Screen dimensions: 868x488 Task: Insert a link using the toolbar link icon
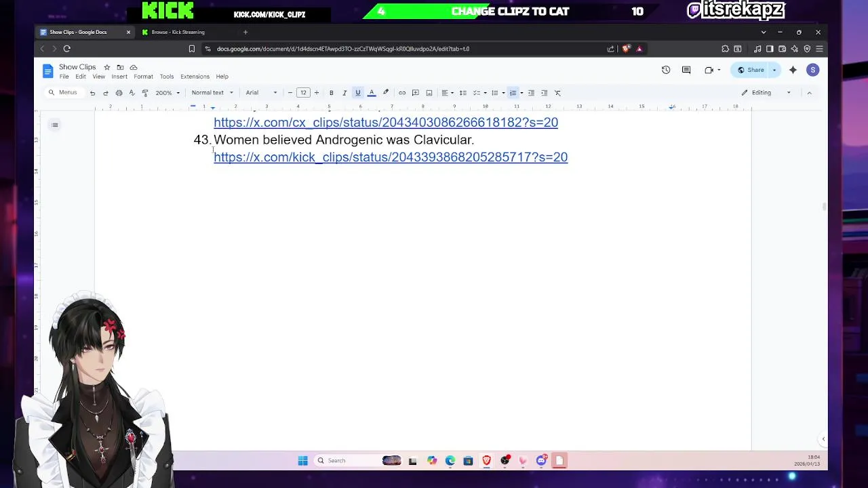point(402,93)
